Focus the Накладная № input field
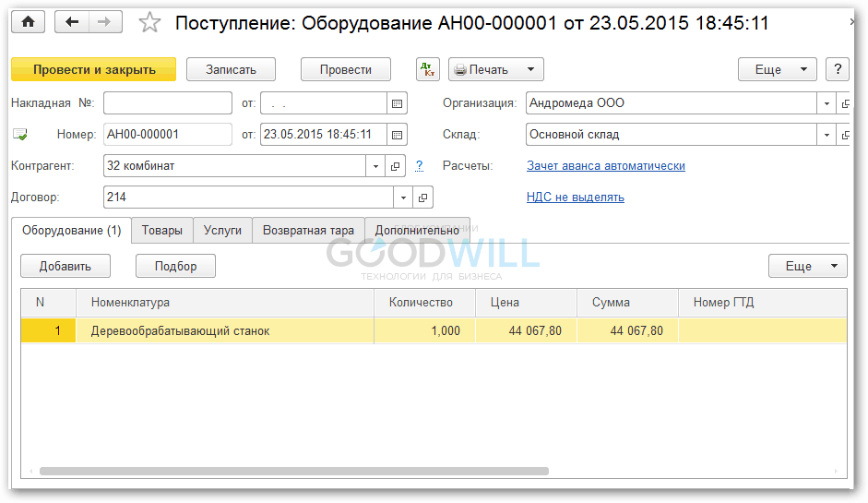The width and height of the screenshot is (868, 503). [168, 103]
